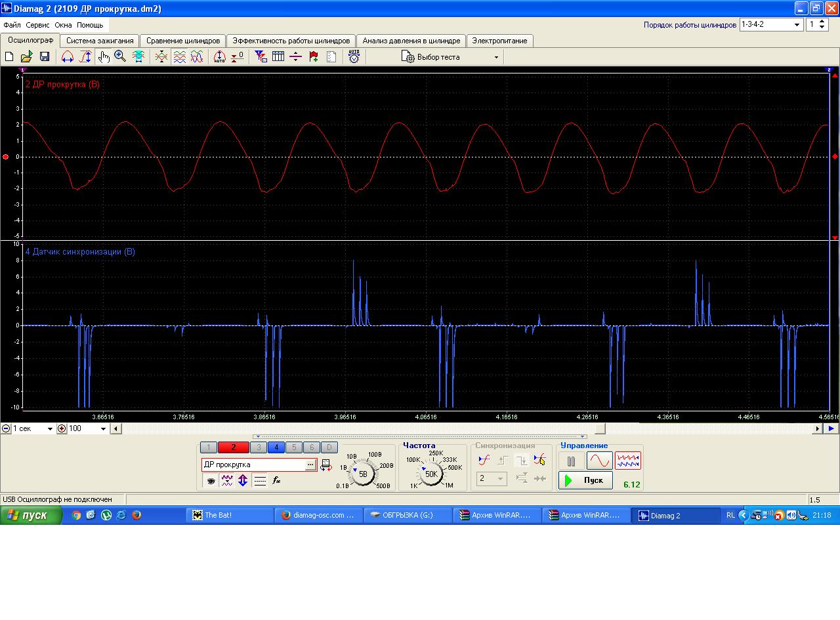Switch to the Система зажигания tab
Screen dimensions: 840x620
[100, 41]
